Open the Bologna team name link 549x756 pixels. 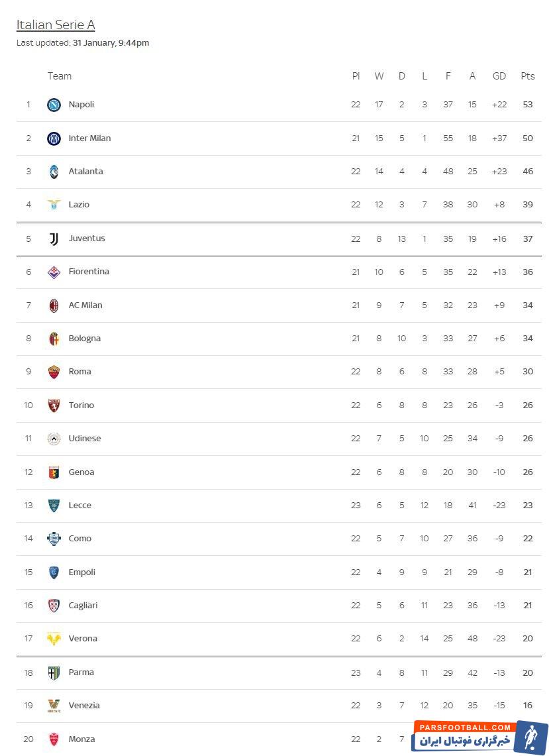click(85, 339)
